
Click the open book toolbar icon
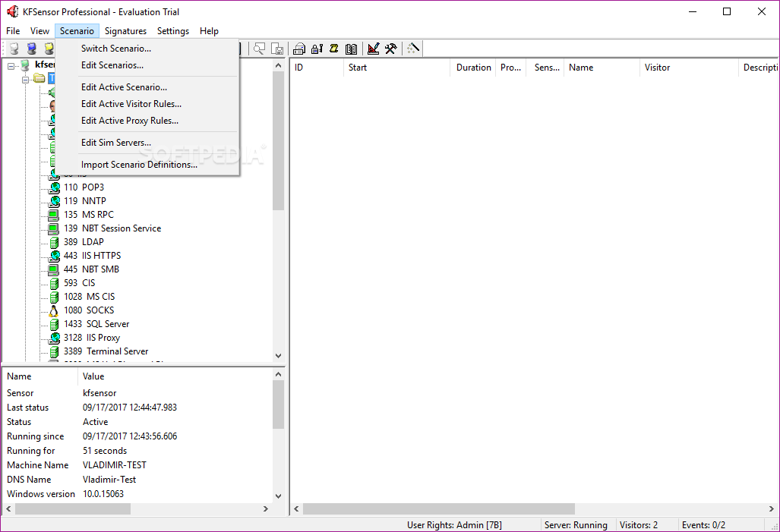click(351, 49)
